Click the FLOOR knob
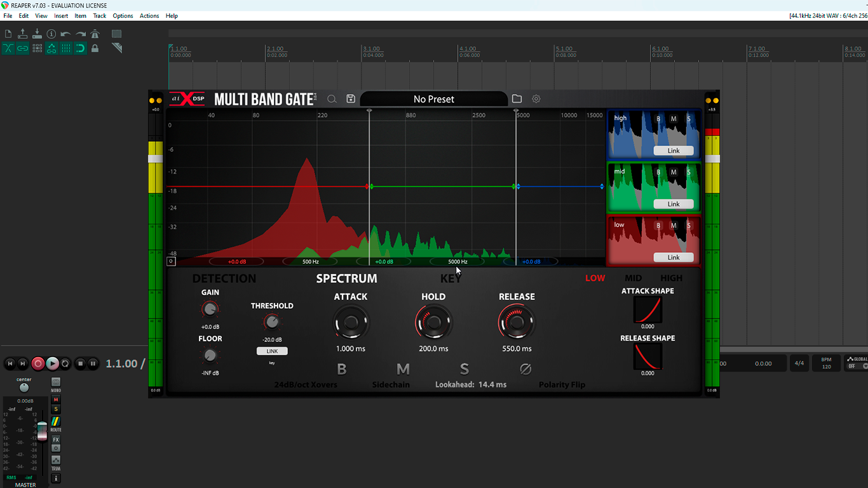 210,356
